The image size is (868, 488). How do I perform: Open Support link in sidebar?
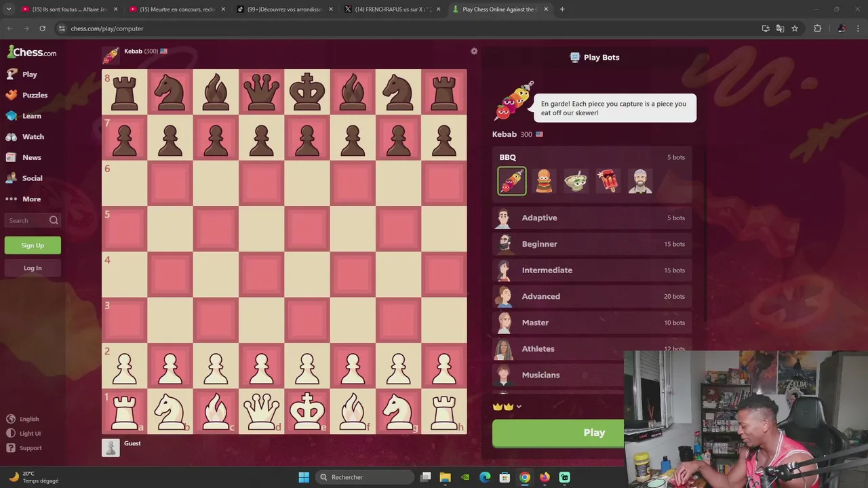tap(24, 448)
